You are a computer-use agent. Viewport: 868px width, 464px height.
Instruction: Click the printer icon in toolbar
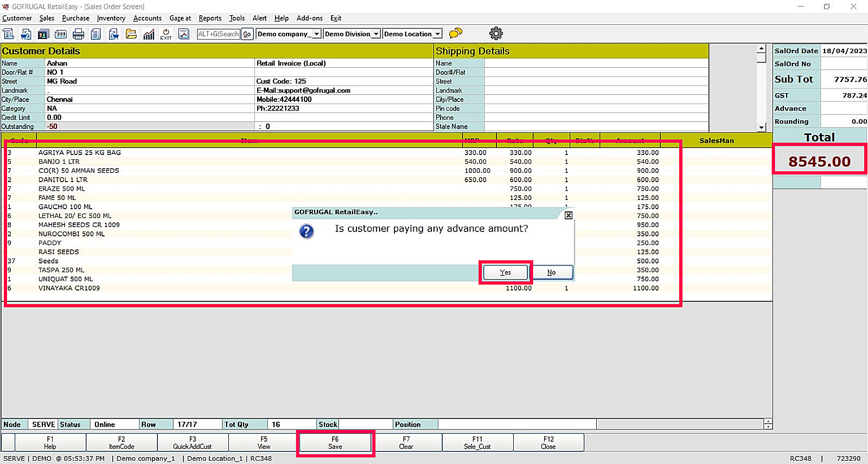(x=79, y=34)
